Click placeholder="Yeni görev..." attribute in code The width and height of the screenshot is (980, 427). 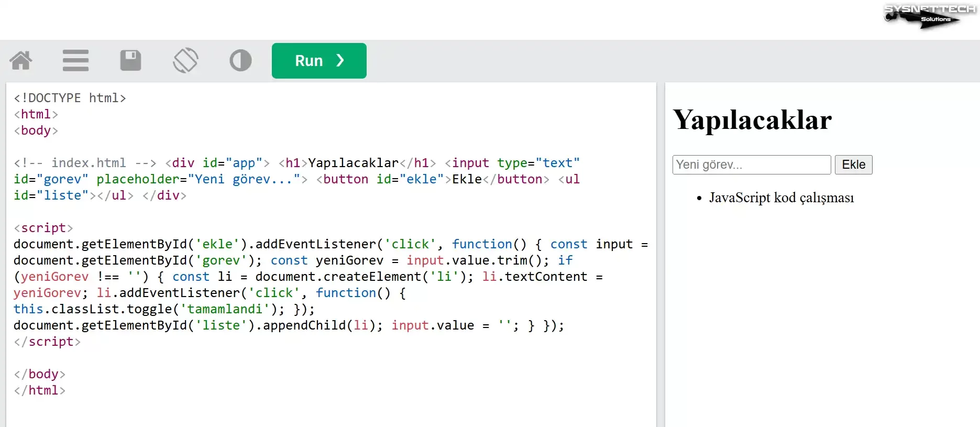pyautogui.click(x=199, y=179)
